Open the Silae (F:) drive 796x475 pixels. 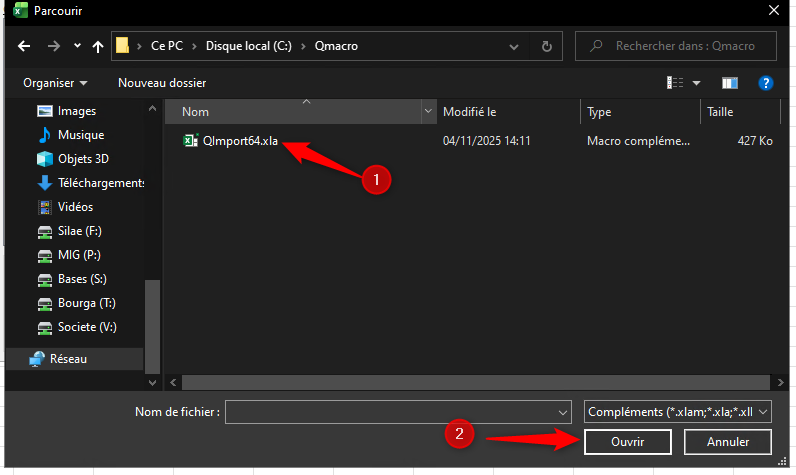(x=79, y=231)
